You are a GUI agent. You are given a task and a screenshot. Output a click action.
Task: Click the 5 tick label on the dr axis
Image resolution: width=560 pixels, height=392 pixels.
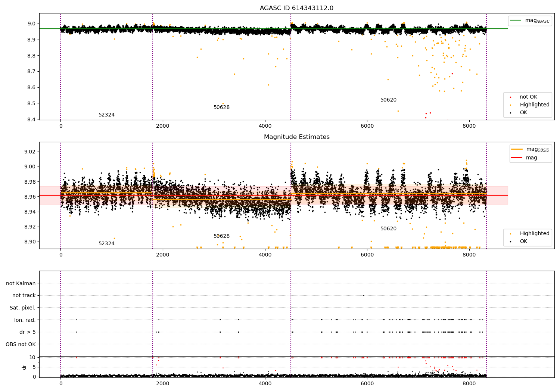34,367
